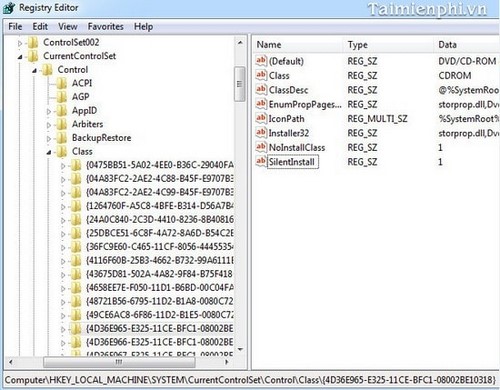Expand the {4D36E965-E325 key arrow
This screenshot has height=390, width=500.
(63, 329)
